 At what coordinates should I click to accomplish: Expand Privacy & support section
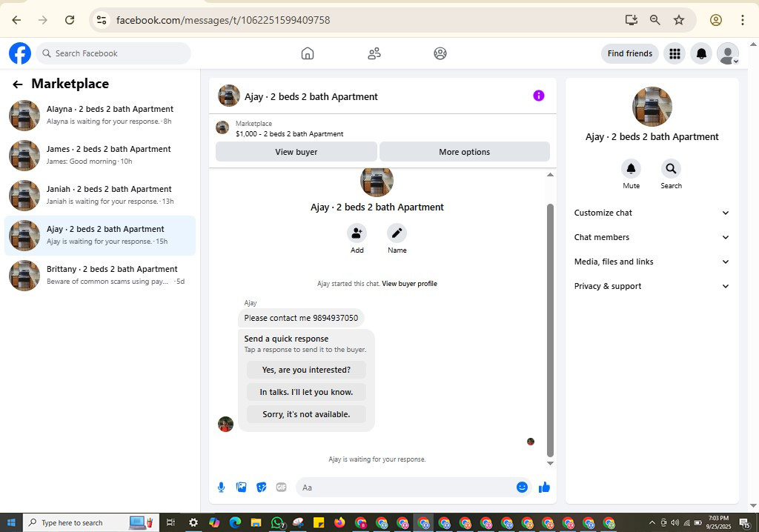652,286
